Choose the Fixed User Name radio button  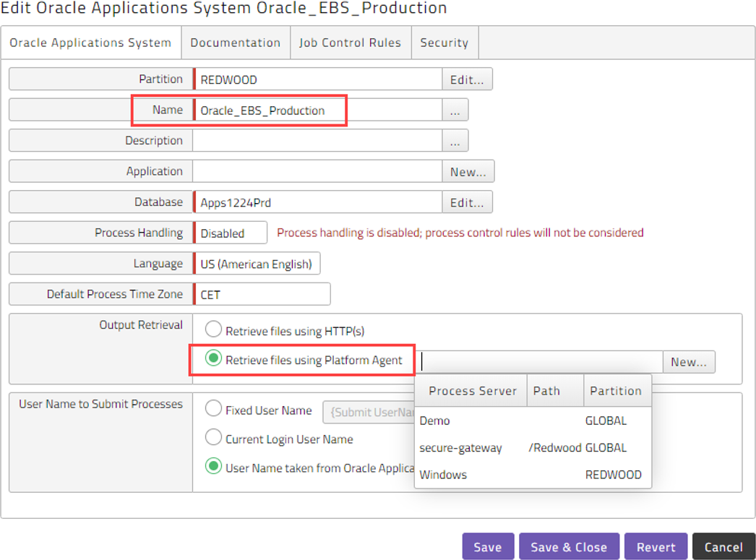pos(214,409)
